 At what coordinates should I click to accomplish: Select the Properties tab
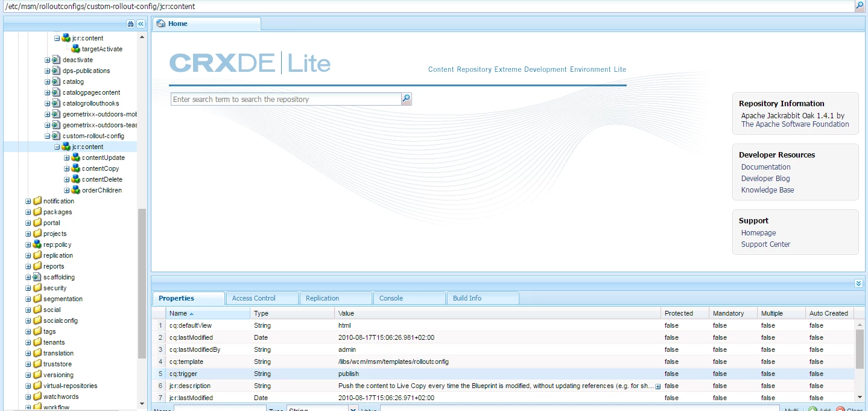tap(188, 298)
